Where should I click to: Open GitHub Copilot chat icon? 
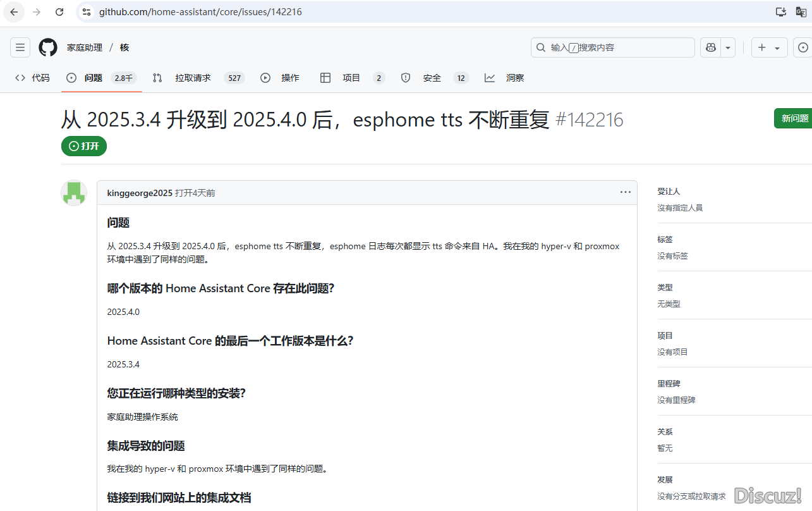(x=710, y=47)
